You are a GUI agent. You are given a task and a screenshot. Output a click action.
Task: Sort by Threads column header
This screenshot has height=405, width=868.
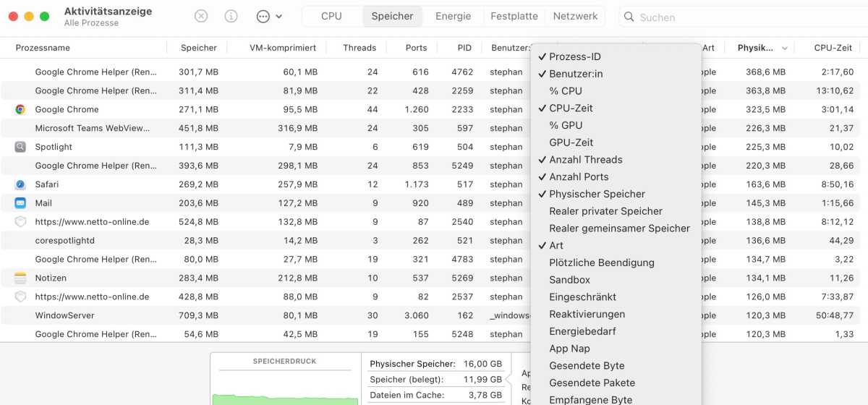pos(359,48)
